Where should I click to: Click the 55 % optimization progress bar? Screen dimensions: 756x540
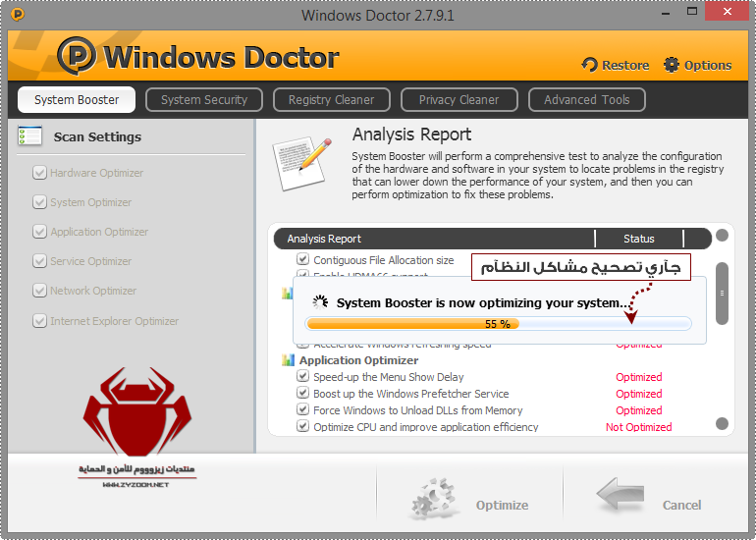499,324
